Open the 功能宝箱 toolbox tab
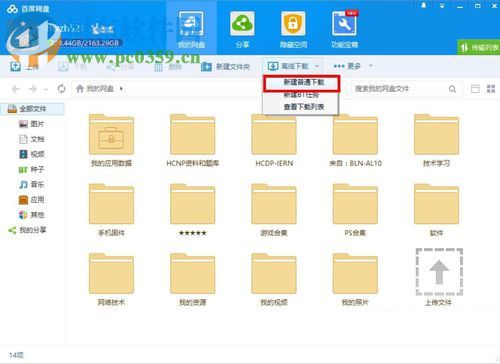500x364 pixels. [345, 29]
